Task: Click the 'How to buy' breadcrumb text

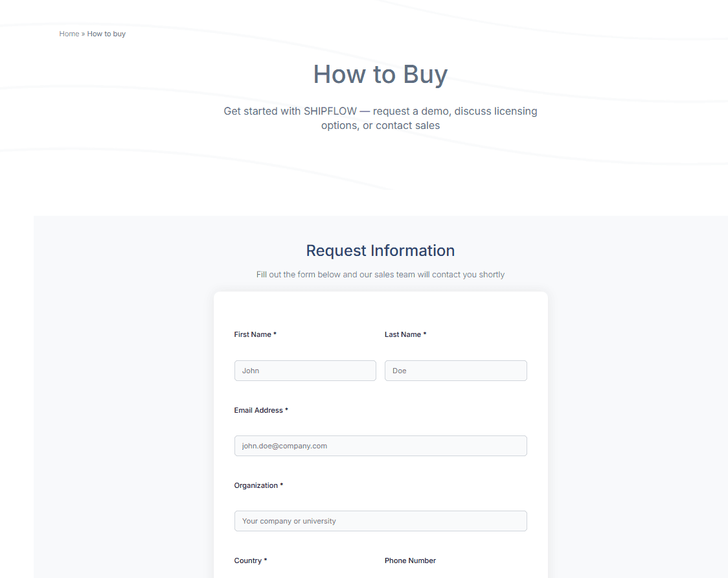Action: [106, 34]
